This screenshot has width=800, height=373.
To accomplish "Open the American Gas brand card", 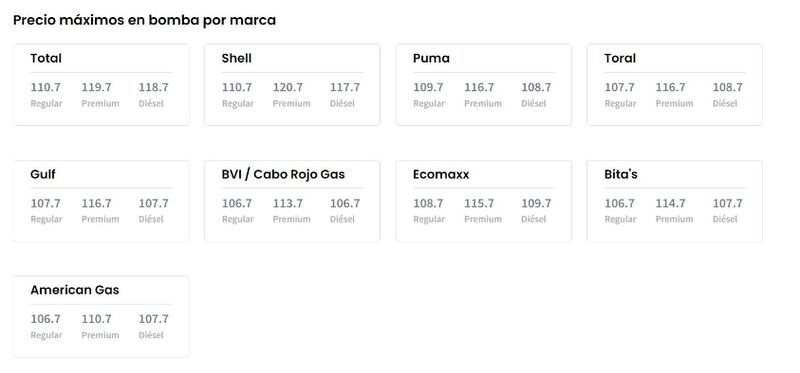I will pyautogui.click(x=101, y=316).
